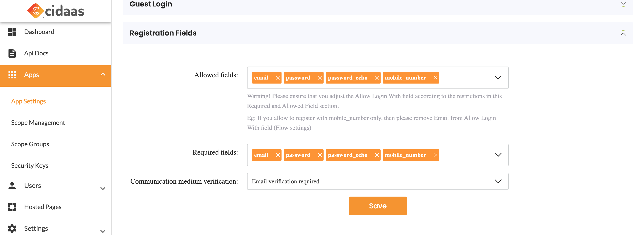Screen dimensions: 644x235
Task: Remove mobile_number from Required fields
Action: [x=435, y=155]
